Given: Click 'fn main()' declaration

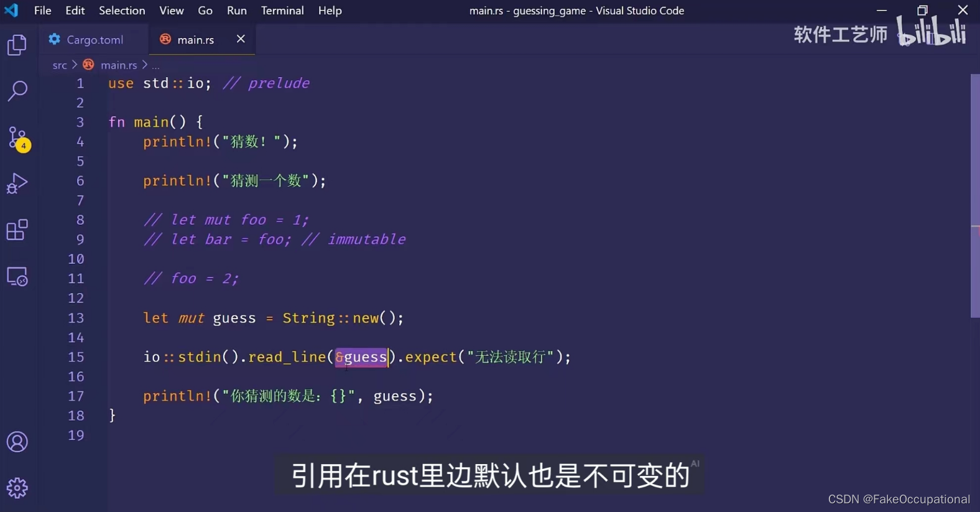Looking at the screenshot, I should coord(147,122).
